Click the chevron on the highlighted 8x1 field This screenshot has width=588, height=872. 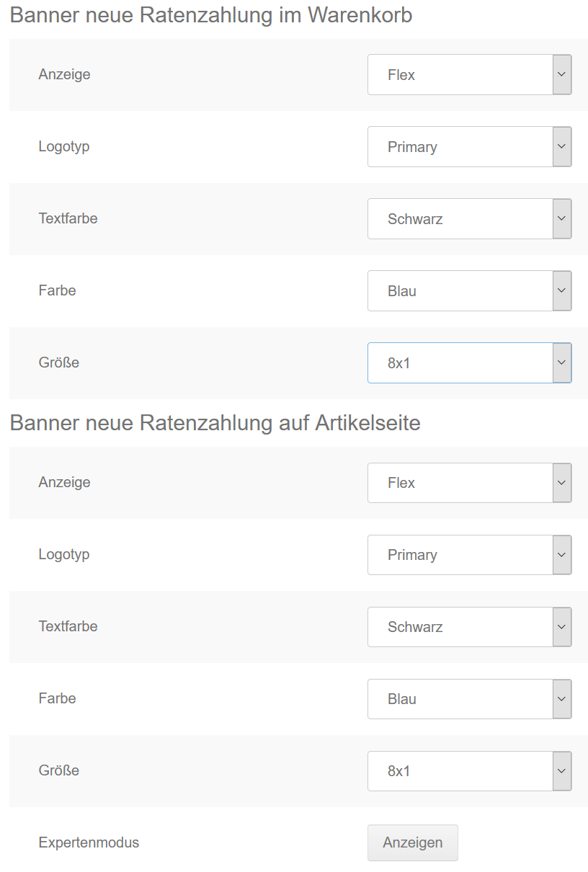[x=561, y=362]
